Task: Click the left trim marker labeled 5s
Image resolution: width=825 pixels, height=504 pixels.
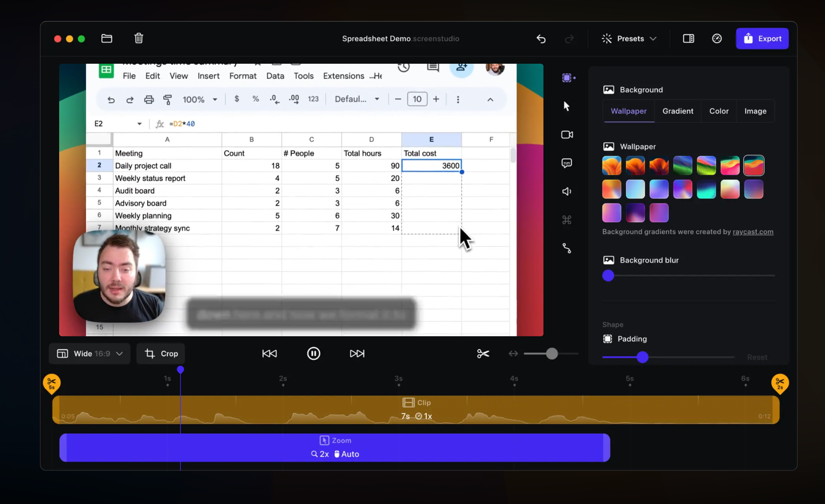Action: click(52, 383)
